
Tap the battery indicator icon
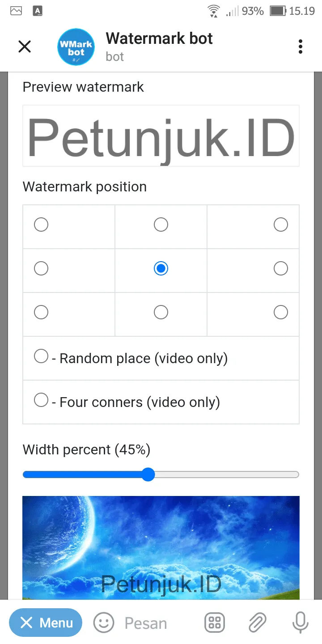point(278,11)
